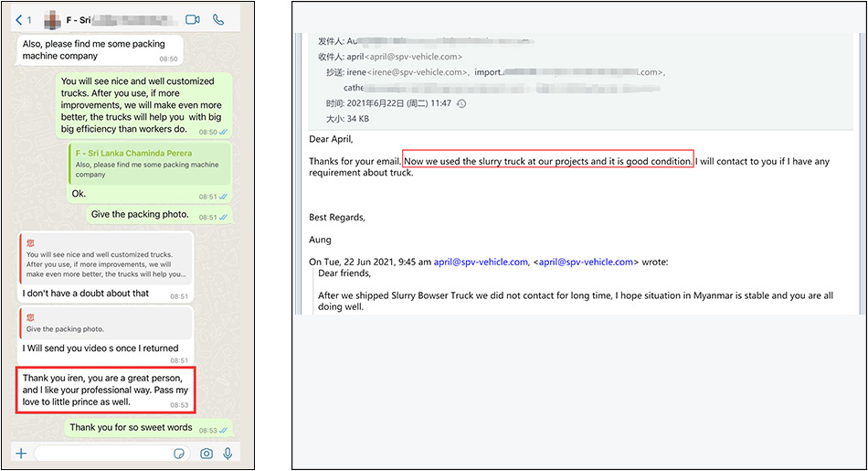The width and height of the screenshot is (868, 471).
Task: Open attachments with the plus icon
Action: (x=21, y=454)
